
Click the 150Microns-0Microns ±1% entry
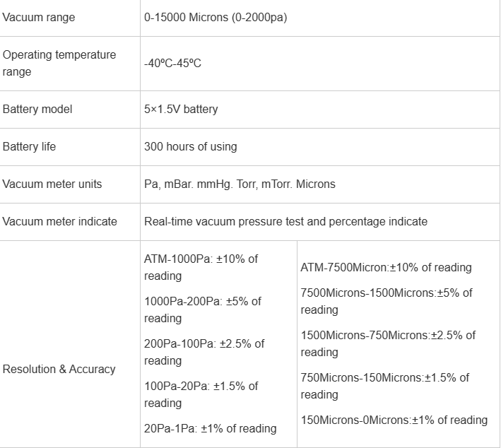coord(394,420)
